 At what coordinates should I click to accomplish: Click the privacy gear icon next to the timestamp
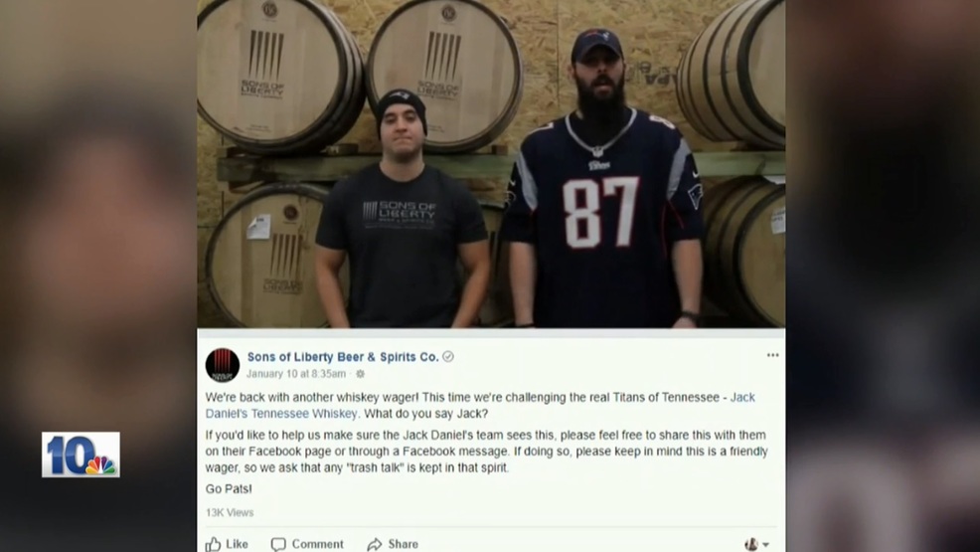click(360, 374)
